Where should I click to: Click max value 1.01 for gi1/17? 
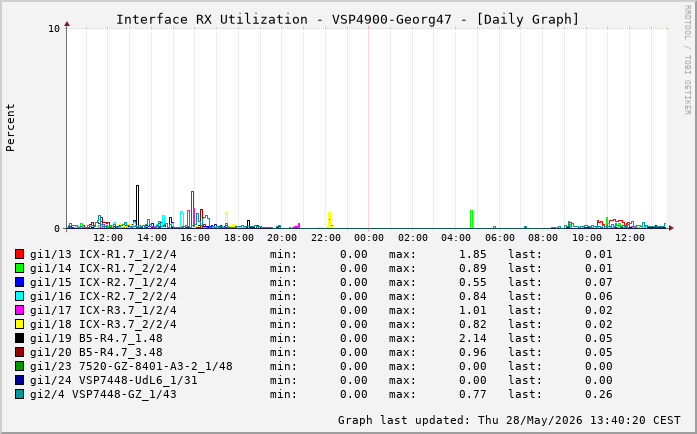coord(473,310)
